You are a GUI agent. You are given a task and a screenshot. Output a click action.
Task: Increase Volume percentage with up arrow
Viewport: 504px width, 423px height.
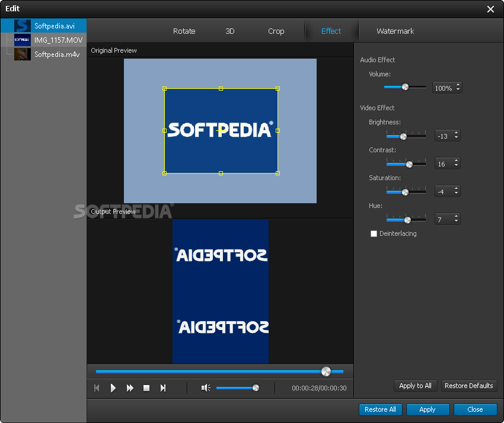458,85
